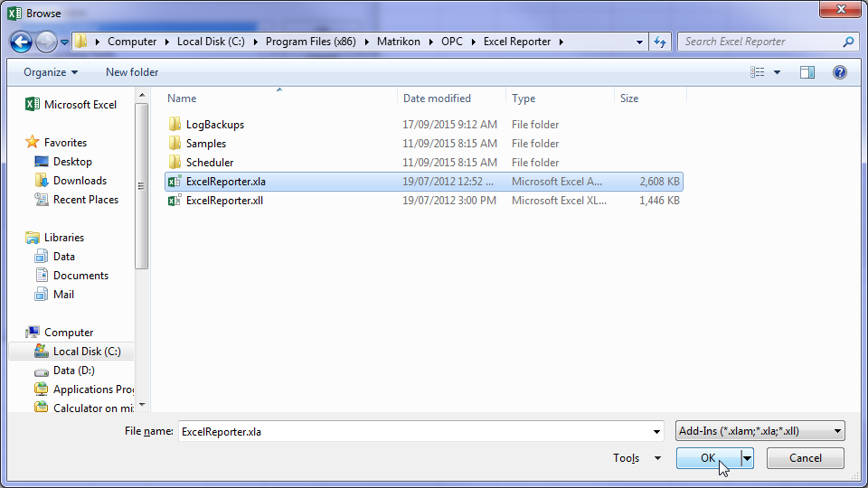This screenshot has height=488, width=868.
Task: Open Desktop under Favorites
Action: (63, 162)
